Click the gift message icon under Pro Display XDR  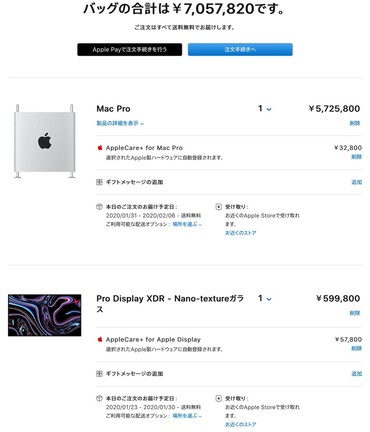99,374
